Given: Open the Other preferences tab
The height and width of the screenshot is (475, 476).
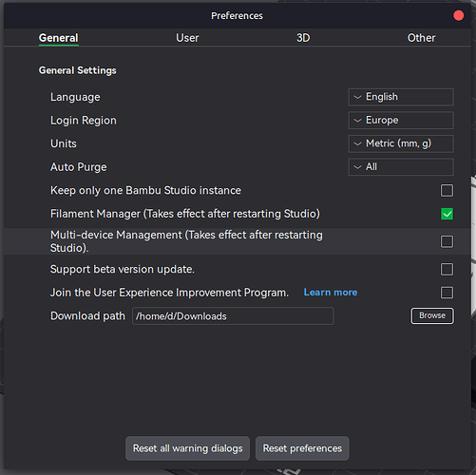Looking at the screenshot, I should click(x=421, y=38).
